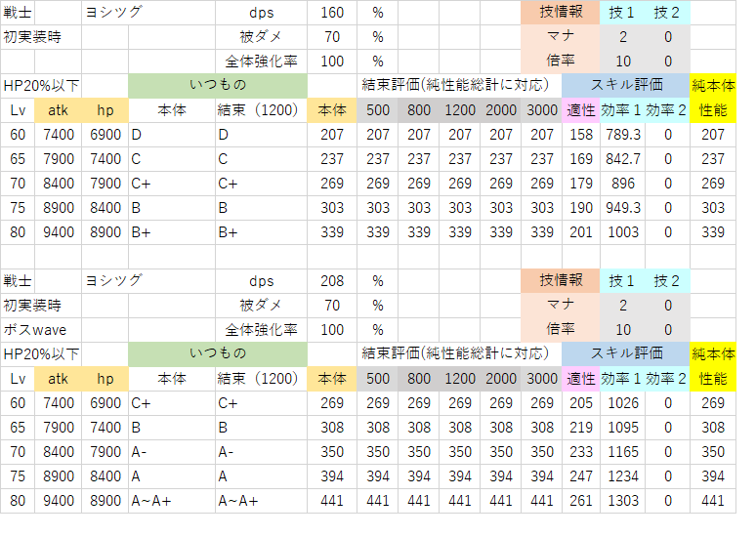The height and width of the screenshot is (537, 756).
Task: Click 339 in the yellow-headed 本体 column
Action: (332, 232)
